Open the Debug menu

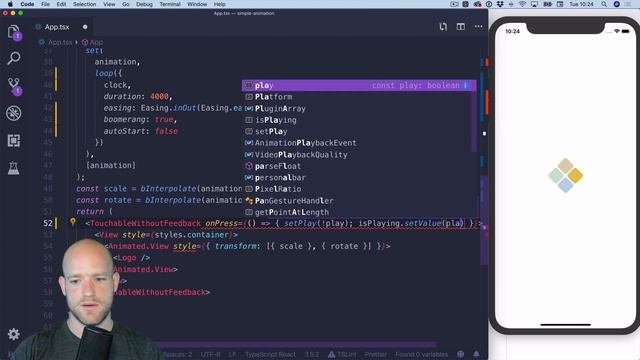pyautogui.click(x=144, y=4)
